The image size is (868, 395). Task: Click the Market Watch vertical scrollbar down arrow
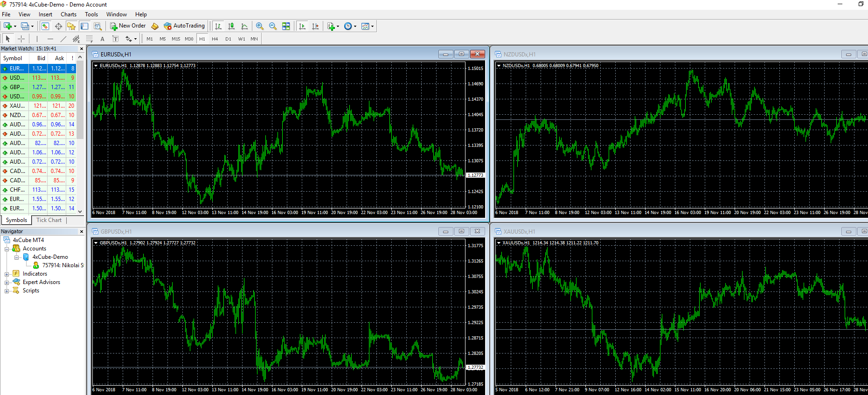pos(80,211)
